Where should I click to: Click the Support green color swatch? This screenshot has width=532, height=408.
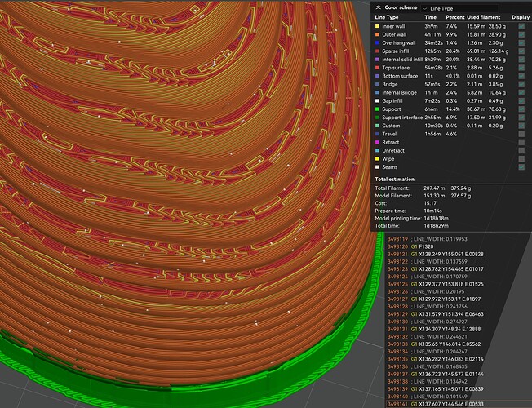[377, 109]
